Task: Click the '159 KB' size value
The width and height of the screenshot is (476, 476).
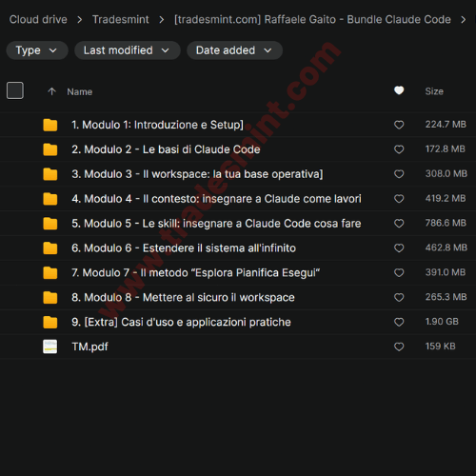Action: coord(440,347)
